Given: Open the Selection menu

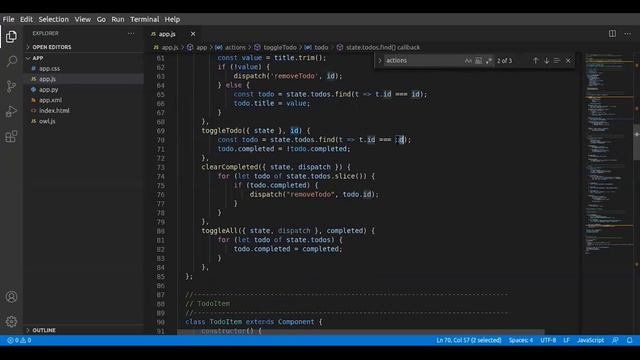Looking at the screenshot, I should point(53,19).
